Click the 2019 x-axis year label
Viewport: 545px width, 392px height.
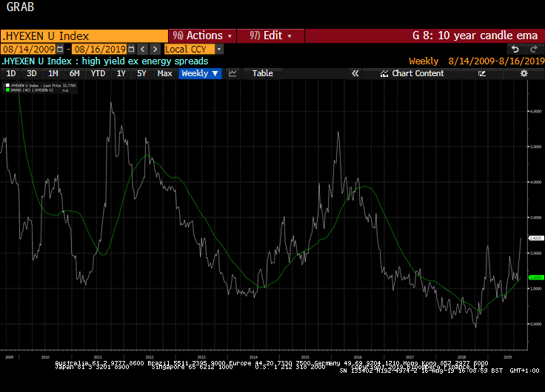click(x=507, y=357)
